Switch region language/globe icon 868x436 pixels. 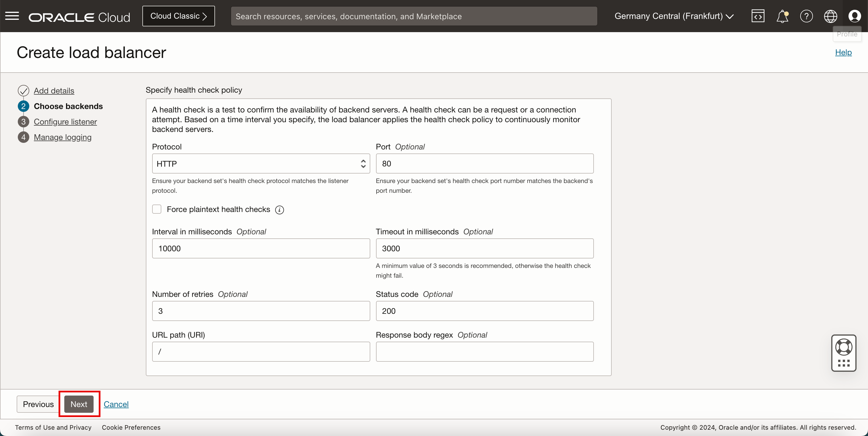pos(830,16)
